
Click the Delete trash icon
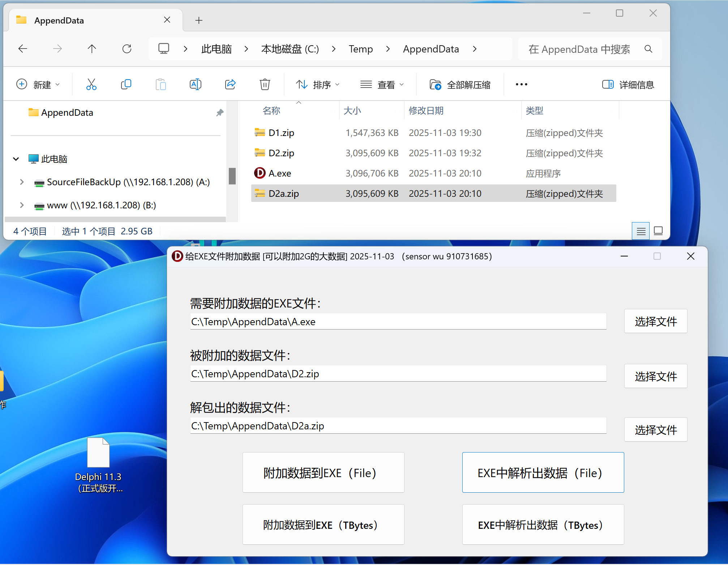(x=265, y=85)
